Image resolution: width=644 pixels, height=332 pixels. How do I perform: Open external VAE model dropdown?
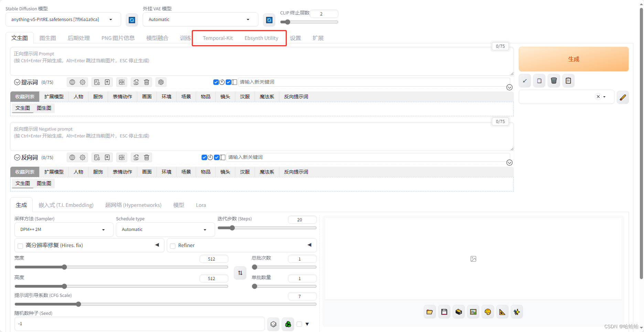coord(201,20)
